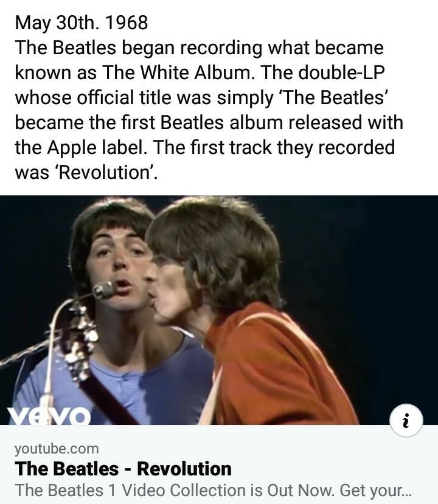Click the microphone in the video preview
Screen dimensions: 438x504
[x=103, y=290]
